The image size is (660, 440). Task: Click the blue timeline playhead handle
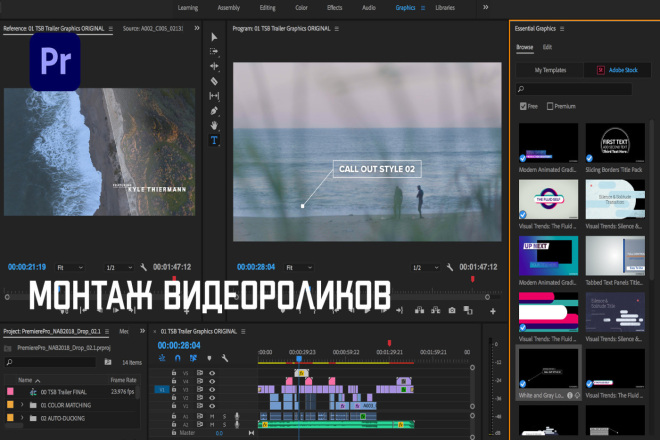click(299, 359)
